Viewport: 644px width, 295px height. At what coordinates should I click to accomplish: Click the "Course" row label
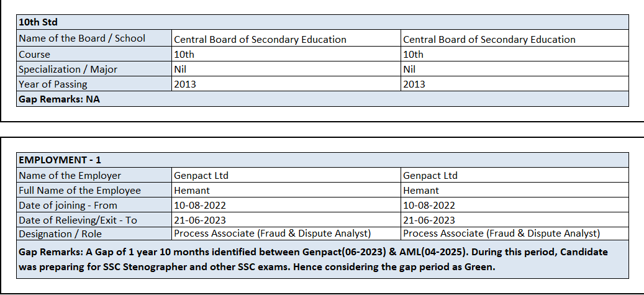[35, 54]
